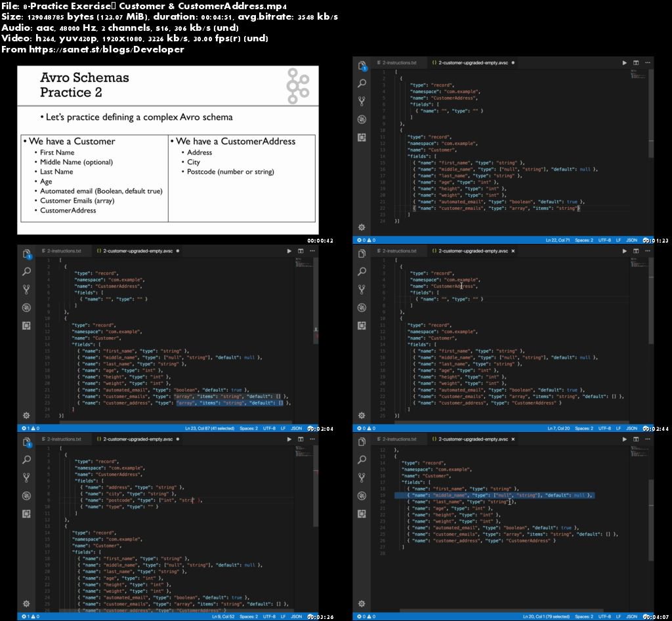The image size is (672, 621).
Task: Click vertical scrollbar in the 00:04:07 frame
Action: coord(651,521)
